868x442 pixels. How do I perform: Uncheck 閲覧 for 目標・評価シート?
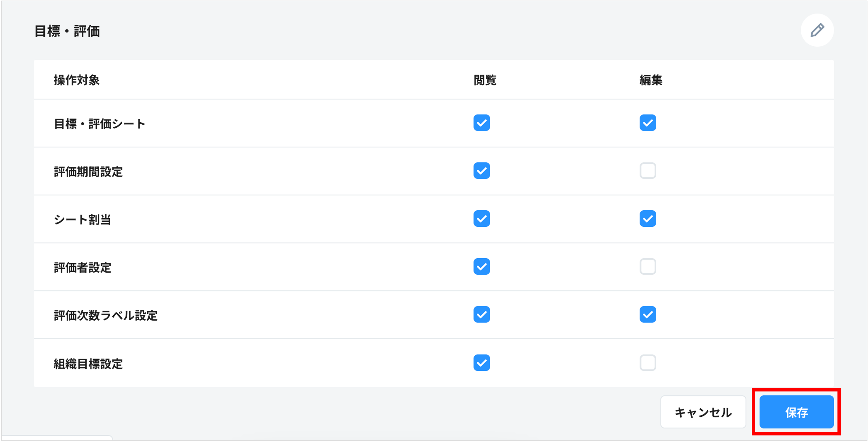[482, 123]
